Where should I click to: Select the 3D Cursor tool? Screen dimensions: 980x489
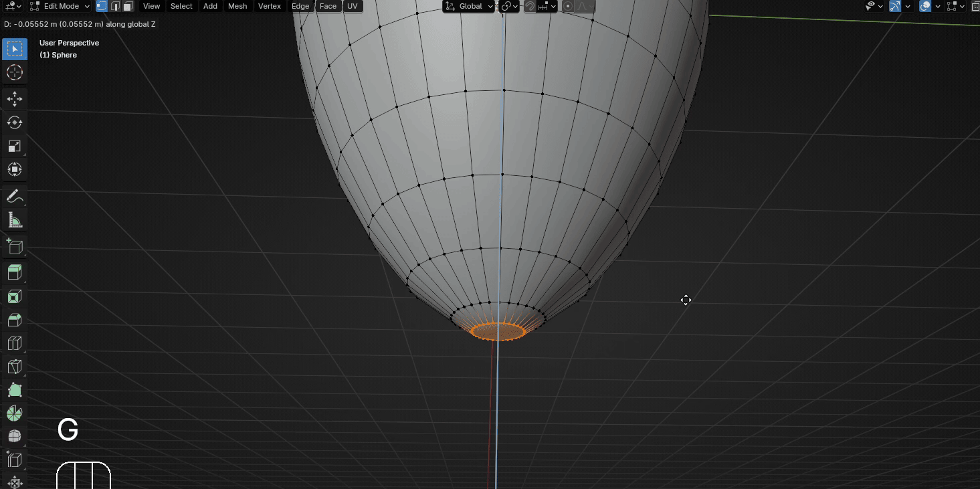click(x=14, y=72)
